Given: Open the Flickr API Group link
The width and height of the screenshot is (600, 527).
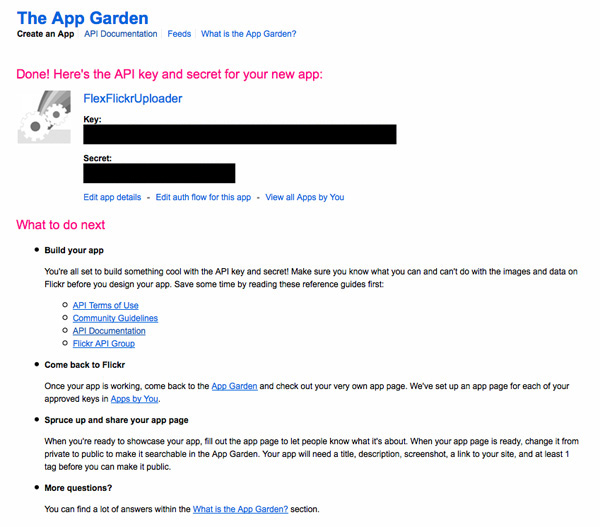Looking at the screenshot, I should [104, 344].
